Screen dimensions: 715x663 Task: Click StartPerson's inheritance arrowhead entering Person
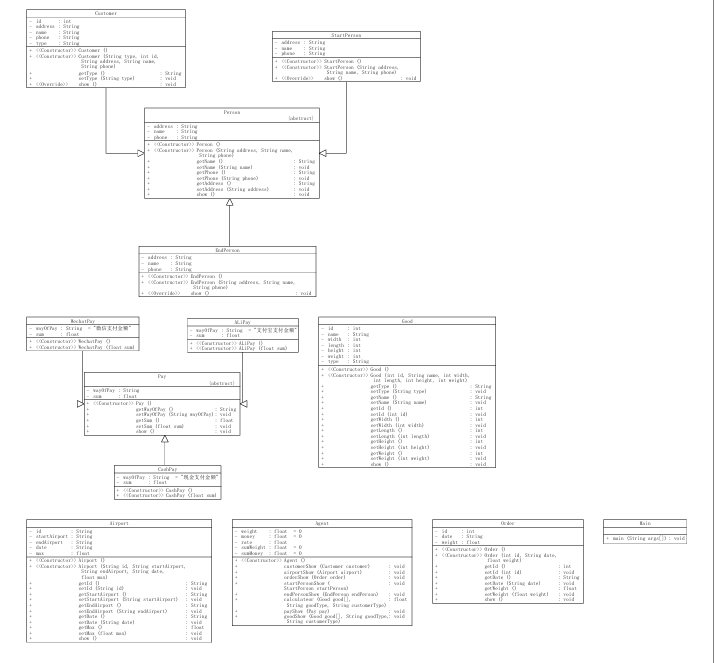[323, 153]
